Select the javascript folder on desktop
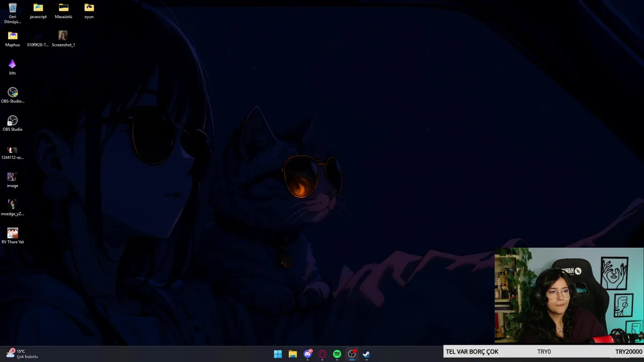The image size is (644, 362). click(x=38, y=11)
